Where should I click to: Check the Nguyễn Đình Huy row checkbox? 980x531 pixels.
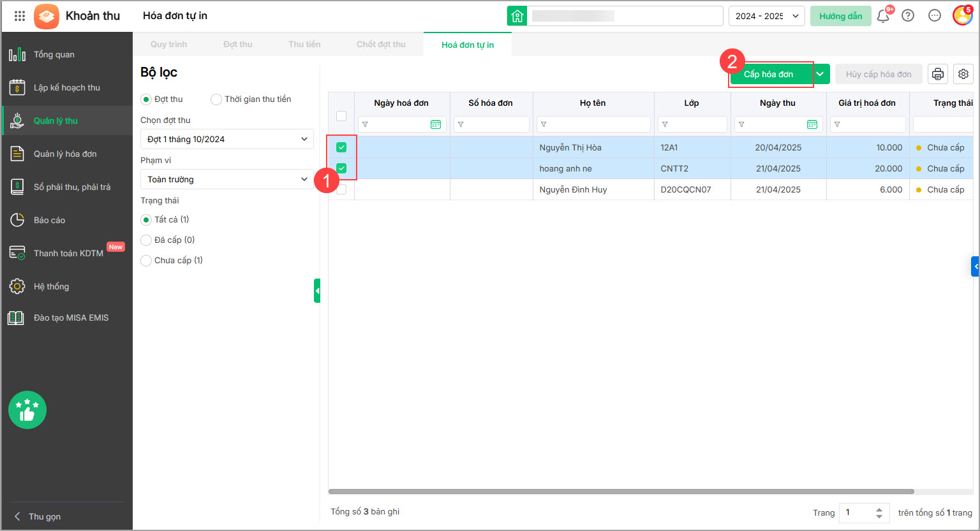[x=341, y=189]
